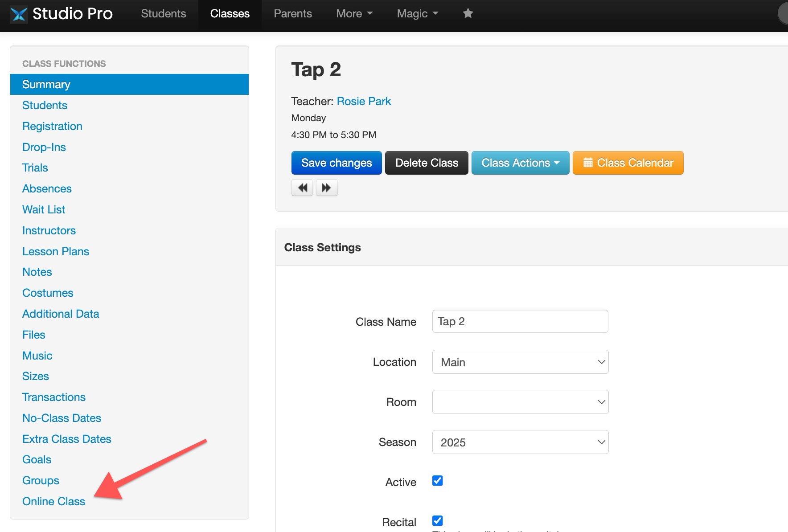Open Drop-Ins in the sidebar

(x=44, y=147)
